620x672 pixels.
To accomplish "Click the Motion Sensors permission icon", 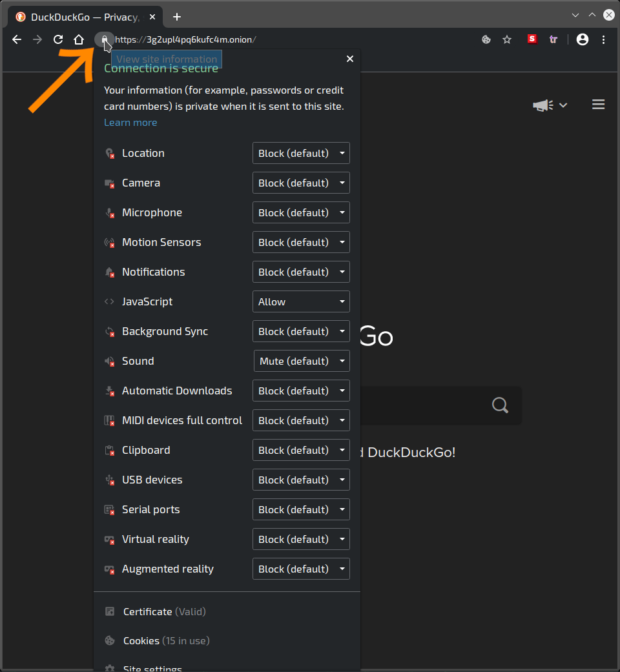I will pyautogui.click(x=110, y=243).
